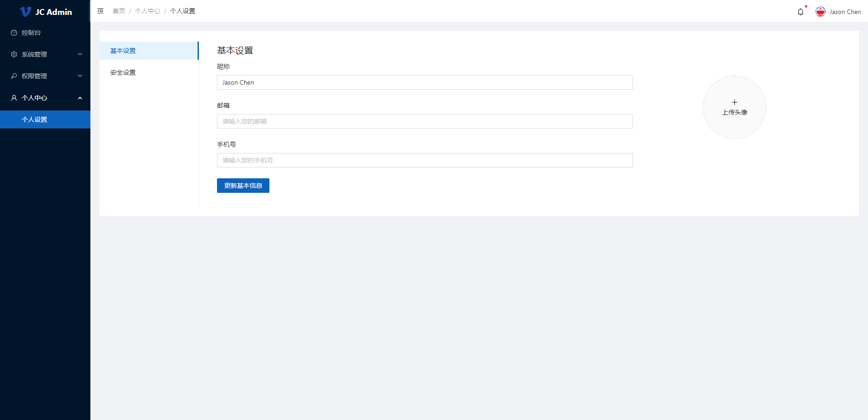Viewport: 868px width, 420px height.
Task: Click 上传头像 upload area
Action: tap(735, 107)
